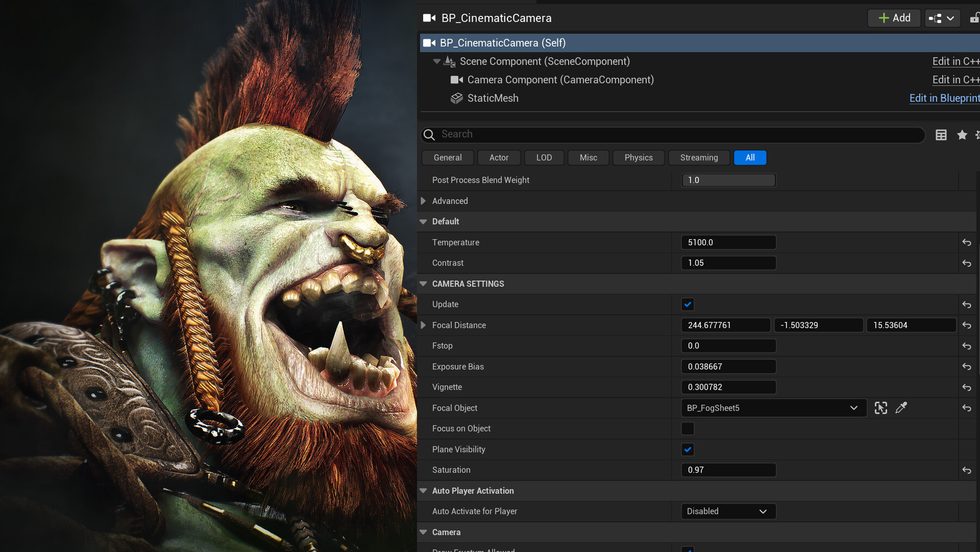The height and width of the screenshot is (552, 980).
Task: Select the Scene Component hierarchy icon
Action: [x=449, y=61]
